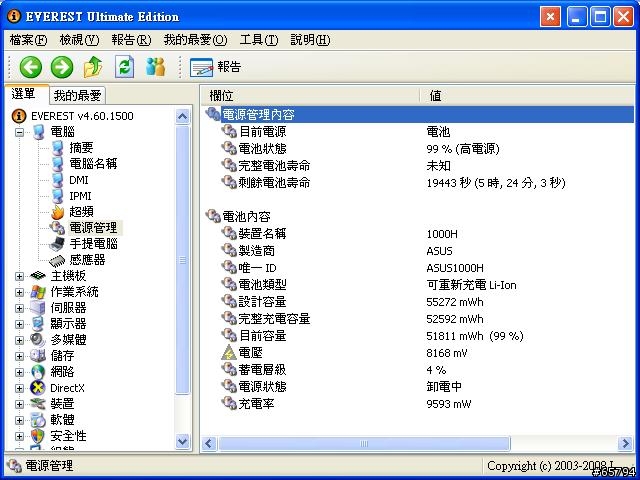The height and width of the screenshot is (480, 640).
Task: Click the 伺服器 server icon
Action: pyautogui.click(x=38, y=308)
